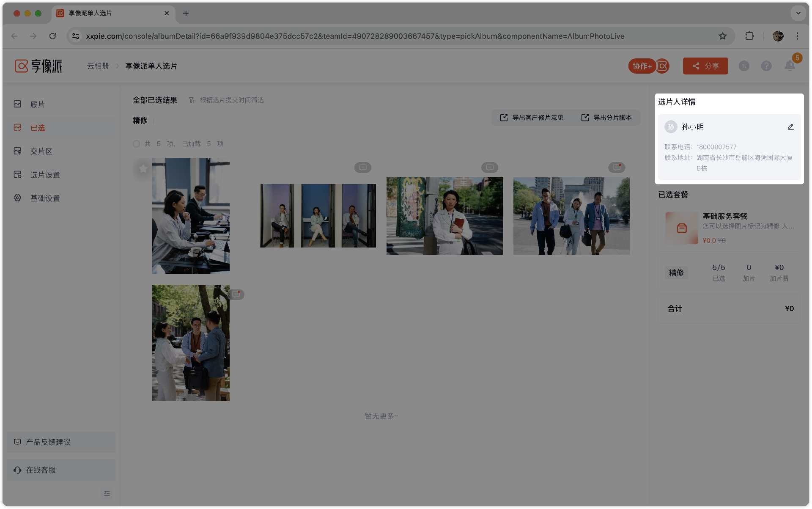The height and width of the screenshot is (509, 812).
Task: Open the Chrome three-dot menu
Action: click(x=797, y=36)
